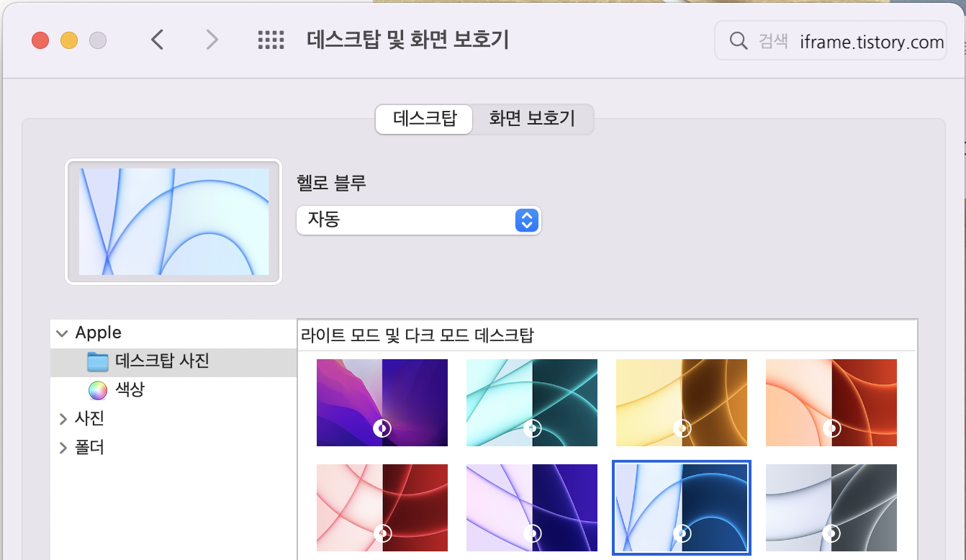The width and height of the screenshot is (966, 560).
Task: Choose the pink red wallpaper
Action: (382, 507)
